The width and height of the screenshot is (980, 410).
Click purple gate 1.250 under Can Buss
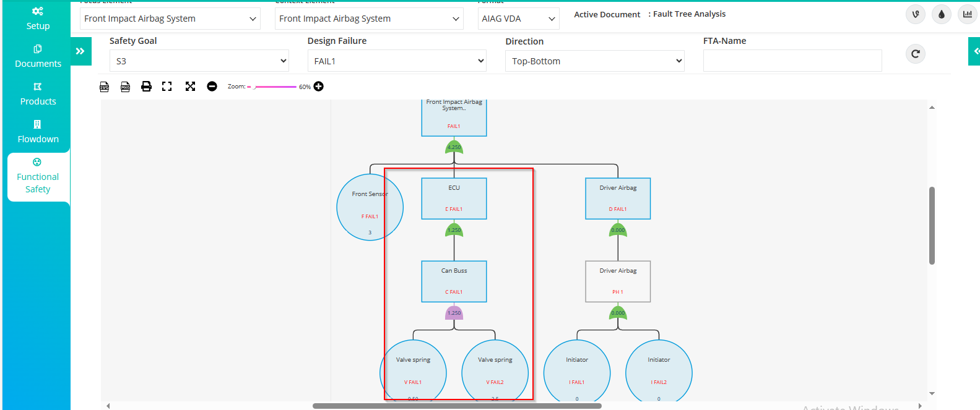click(x=454, y=313)
